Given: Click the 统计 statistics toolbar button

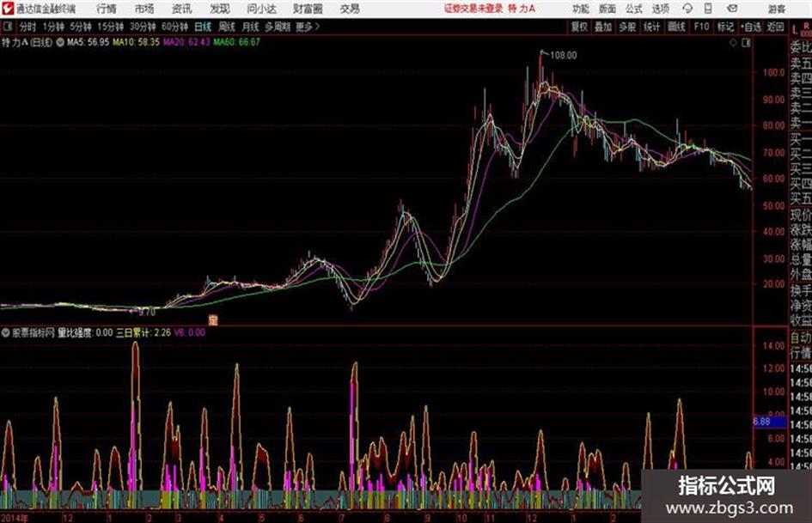Looking at the screenshot, I should 652,27.
